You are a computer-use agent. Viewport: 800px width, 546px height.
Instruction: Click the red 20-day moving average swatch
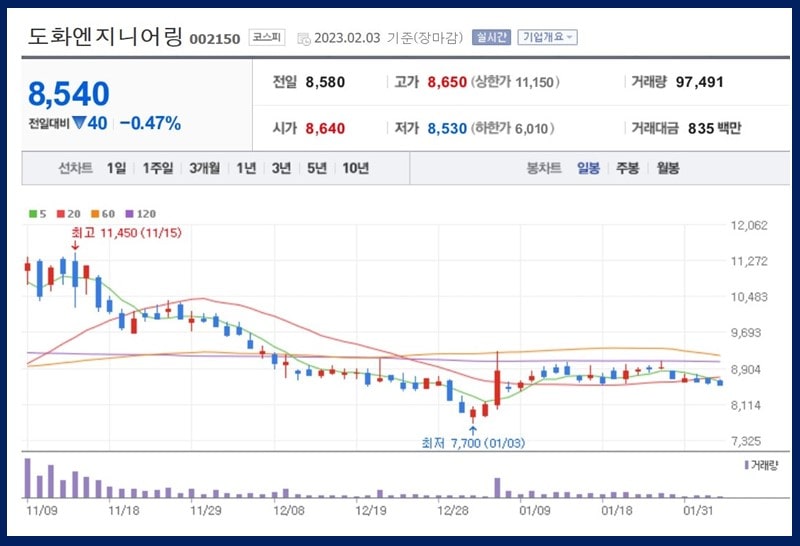[x=61, y=214]
